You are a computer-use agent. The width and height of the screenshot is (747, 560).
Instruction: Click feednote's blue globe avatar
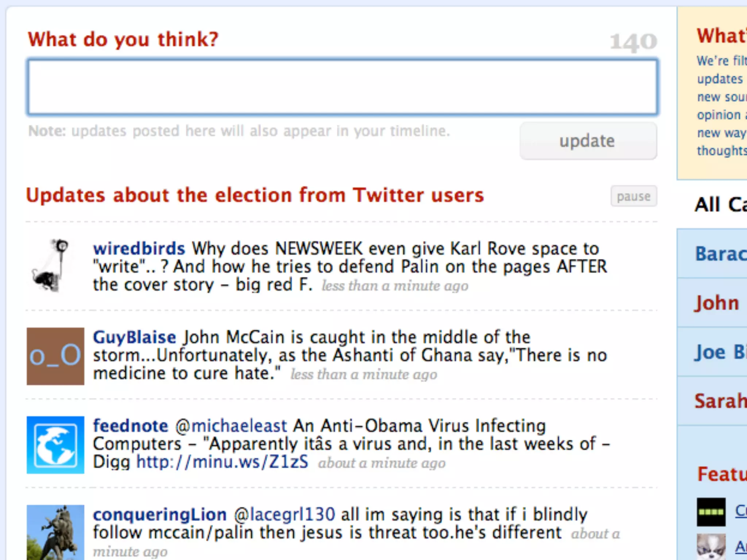55,445
